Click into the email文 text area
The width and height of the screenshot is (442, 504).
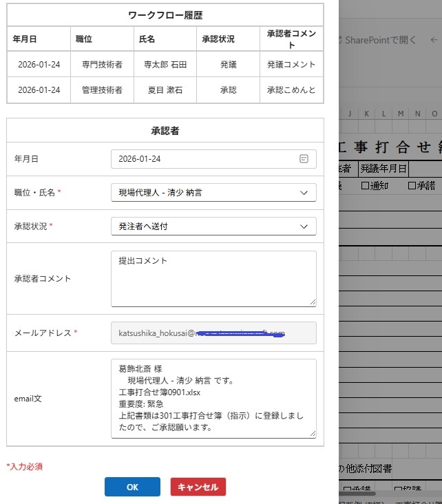coord(213,398)
